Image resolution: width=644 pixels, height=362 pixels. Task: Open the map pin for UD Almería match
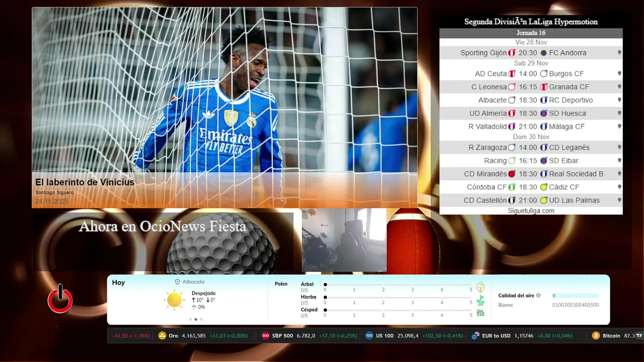click(x=619, y=113)
